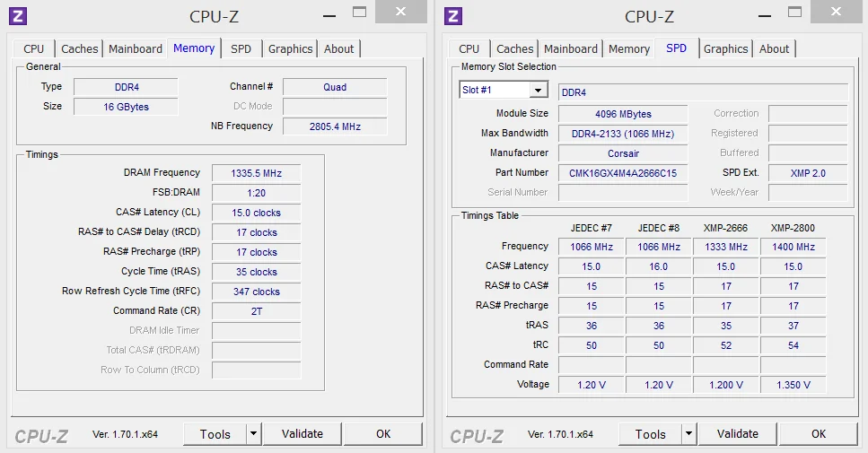
Task: Open the Caches tab in the left window
Action: click(x=79, y=48)
